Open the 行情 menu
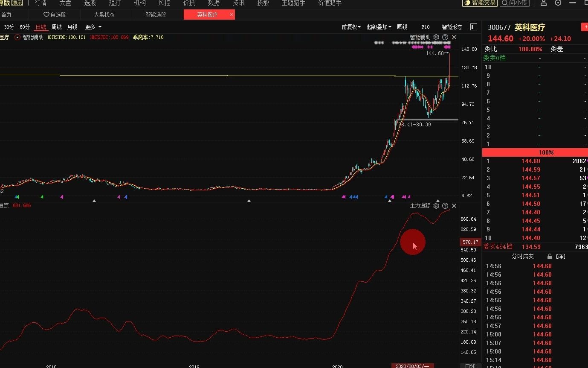 (x=41, y=3)
